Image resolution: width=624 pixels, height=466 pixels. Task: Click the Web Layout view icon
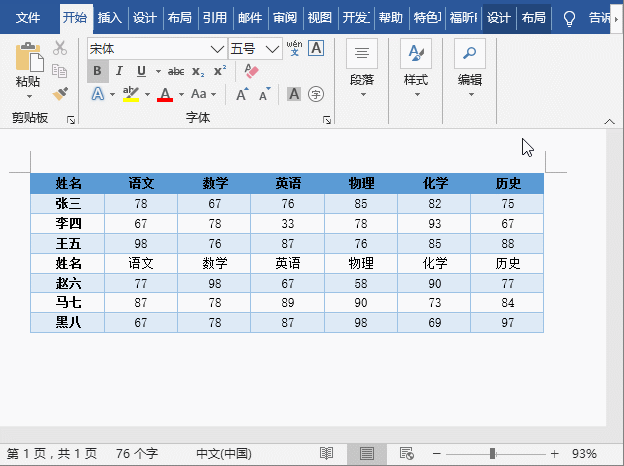pos(406,453)
